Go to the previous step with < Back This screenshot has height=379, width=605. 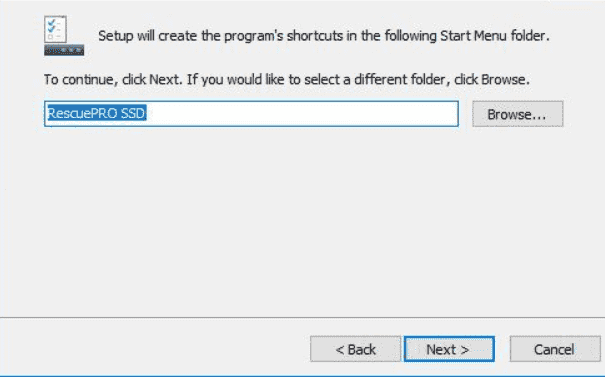[355, 349]
